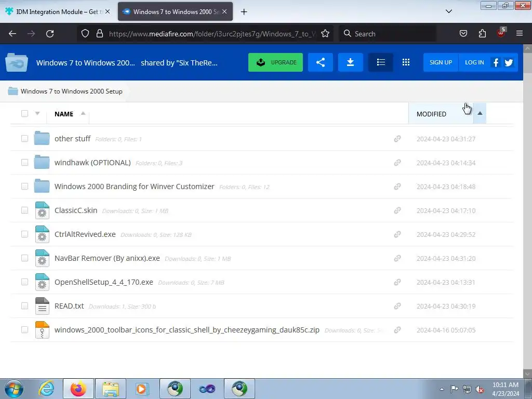The width and height of the screenshot is (532, 399).
Task: Show hidden tray icons arrow
Action: (442, 389)
